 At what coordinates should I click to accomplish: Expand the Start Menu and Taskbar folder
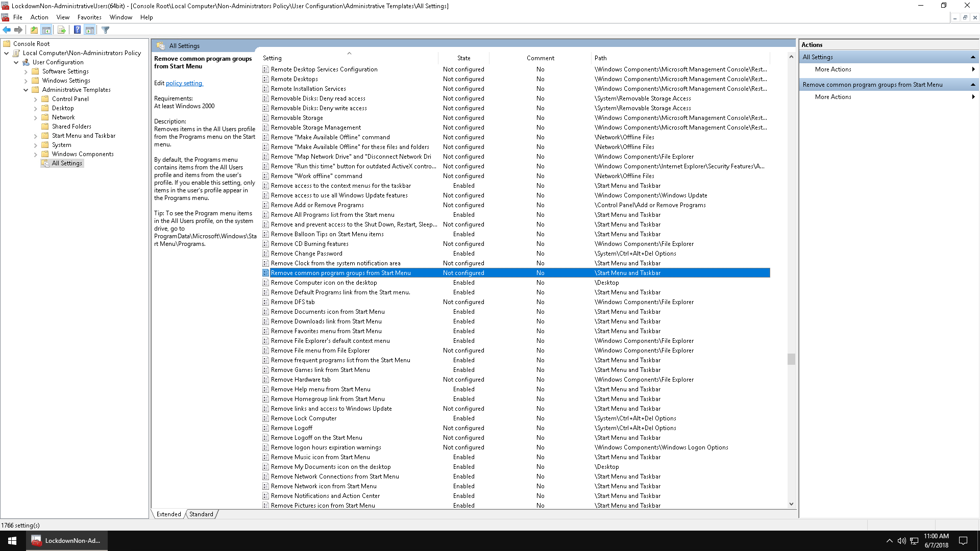(x=35, y=136)
